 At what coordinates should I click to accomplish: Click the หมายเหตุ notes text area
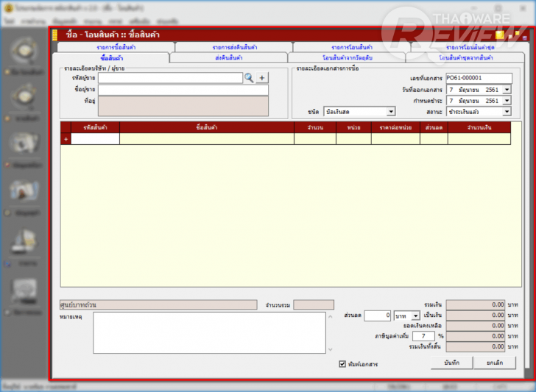pos(209,332)
